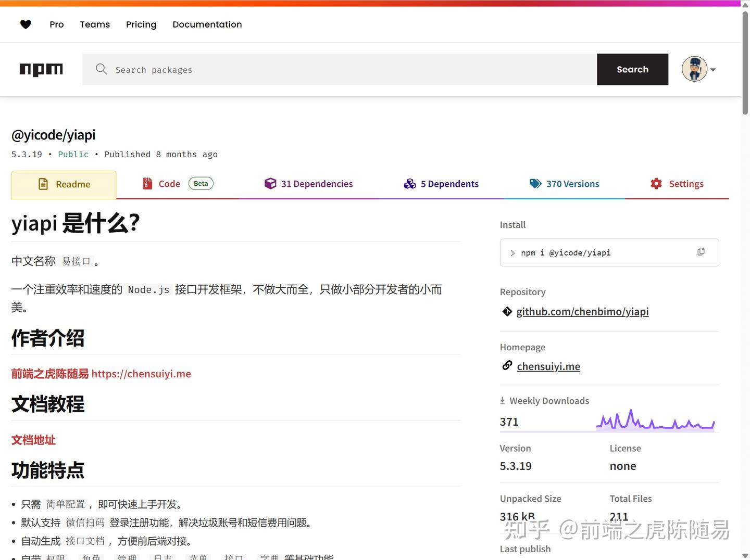This screenshot has height=560, width=750.
Task: Open the Pricing page from the navbar
Action: (141, 24)
